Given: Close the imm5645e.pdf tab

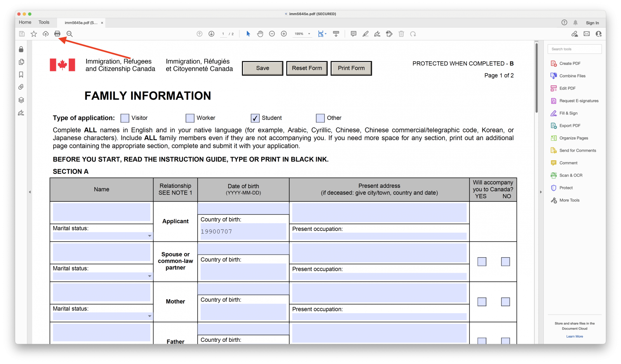Looking at the screenshot, I should pyautogui.click(x=102, y=23).
